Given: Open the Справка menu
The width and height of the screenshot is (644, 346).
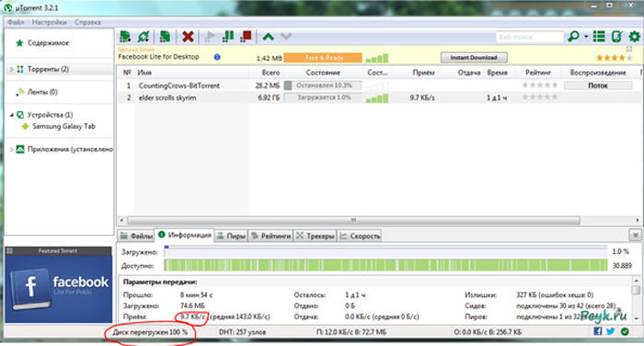Looking at the screenshot, I should [x=88, y=22].
